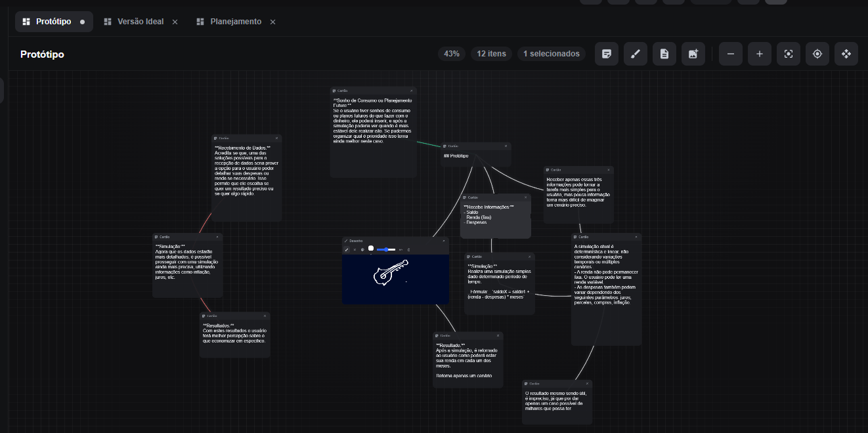868x433 pixels.
Task: Select the ## Protótipo card
Action: coord(476,155)
